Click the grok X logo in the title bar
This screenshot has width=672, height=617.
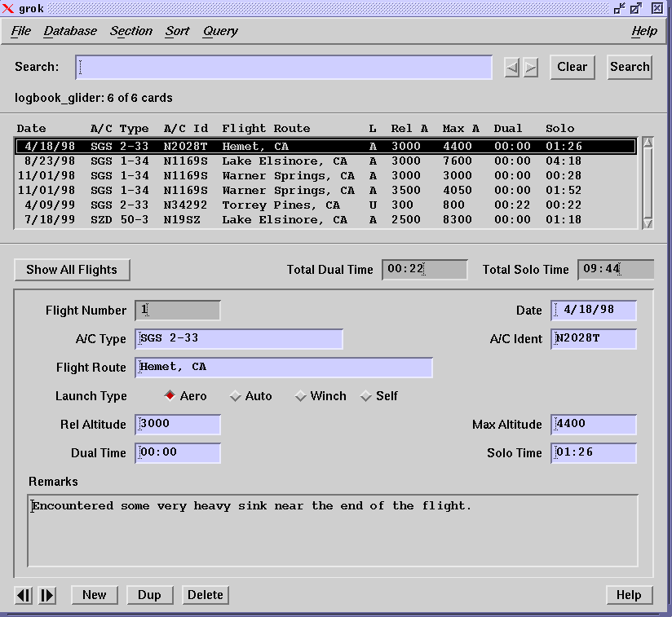click(7, 8)
